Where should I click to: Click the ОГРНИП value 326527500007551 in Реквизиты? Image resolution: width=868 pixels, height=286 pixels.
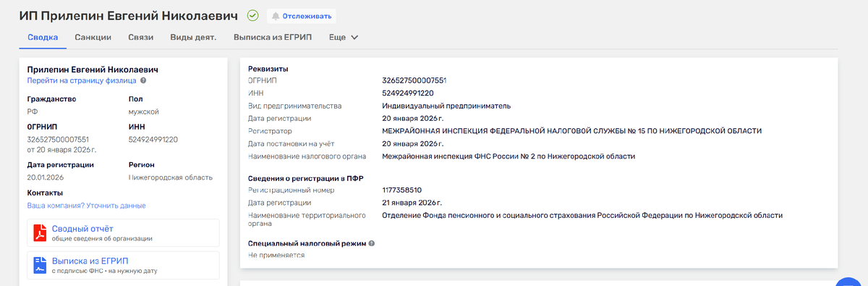414,80
